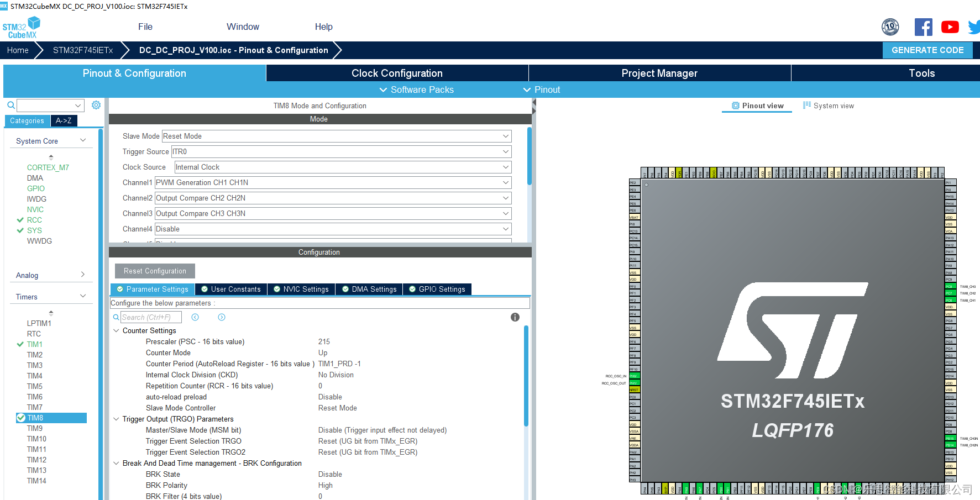
Task: Collapse the Counter Settings group
Action: coord(116,330)
